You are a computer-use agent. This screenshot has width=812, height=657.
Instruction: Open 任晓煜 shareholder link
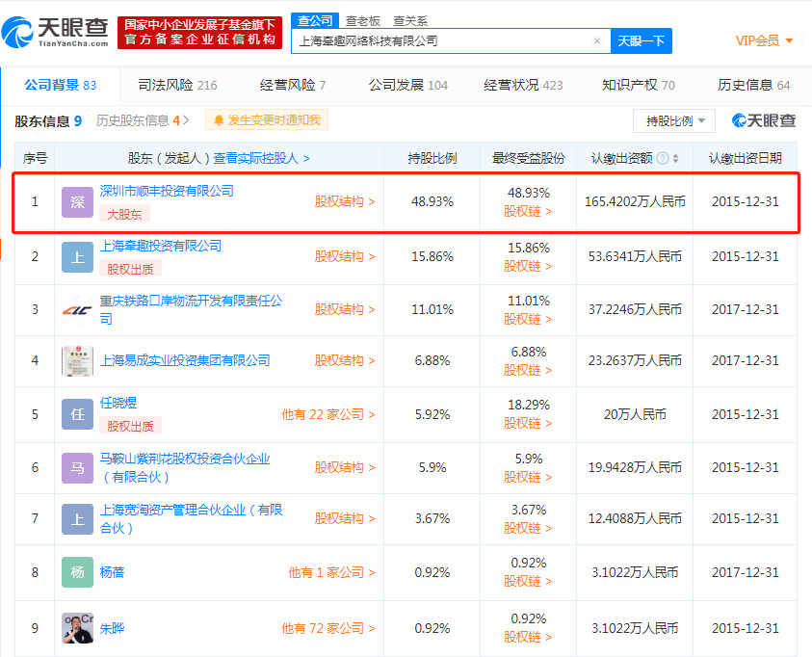point(118,403)
